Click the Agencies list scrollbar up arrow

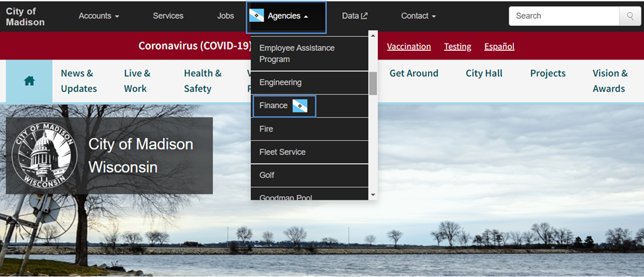[373, 35]
